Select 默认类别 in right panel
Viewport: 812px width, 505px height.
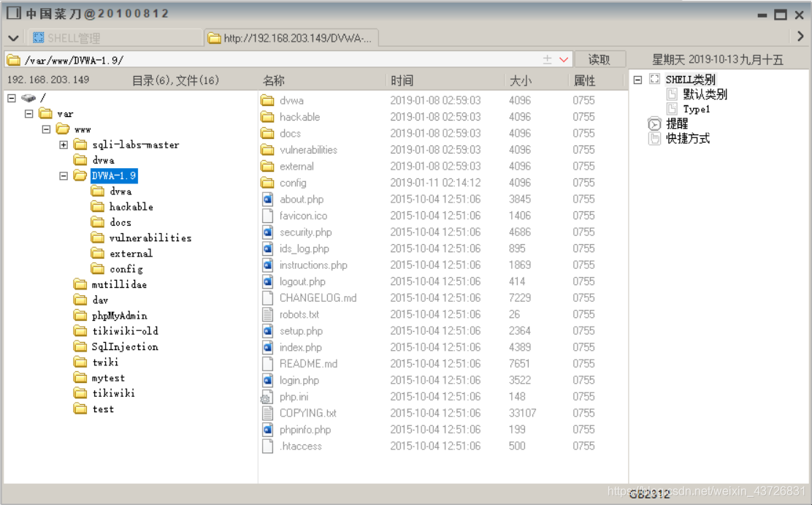(705, 94)
